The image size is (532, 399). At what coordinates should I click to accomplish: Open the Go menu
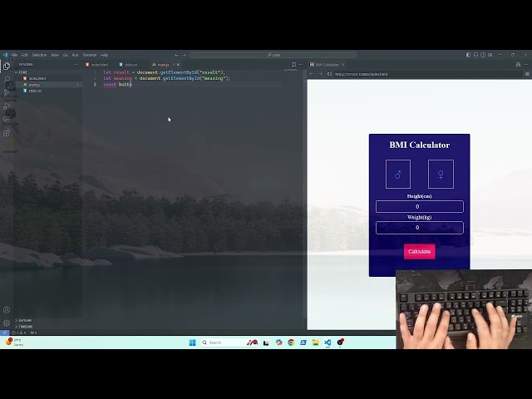coord(65,55)
